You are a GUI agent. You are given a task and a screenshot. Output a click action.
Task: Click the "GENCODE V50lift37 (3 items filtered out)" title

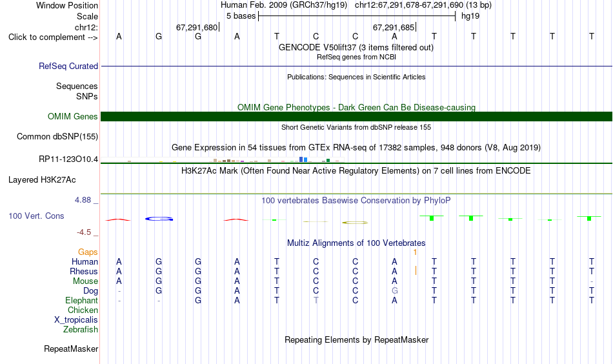click(356, 47)
